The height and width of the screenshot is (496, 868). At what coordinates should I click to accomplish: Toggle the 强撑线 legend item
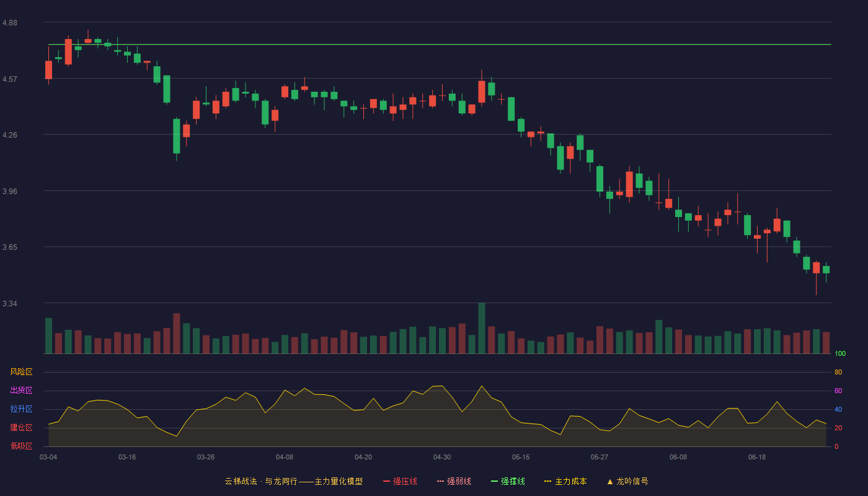[x=508, y=481]
